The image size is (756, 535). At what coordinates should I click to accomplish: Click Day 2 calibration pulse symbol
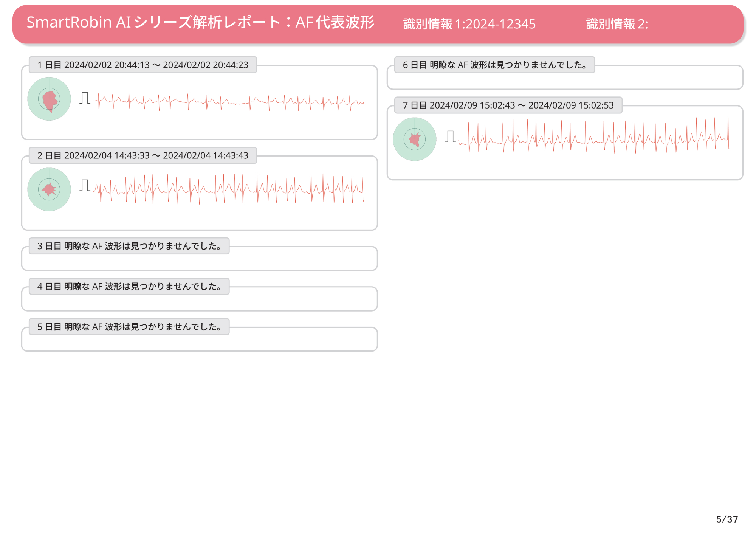(85, 185)
